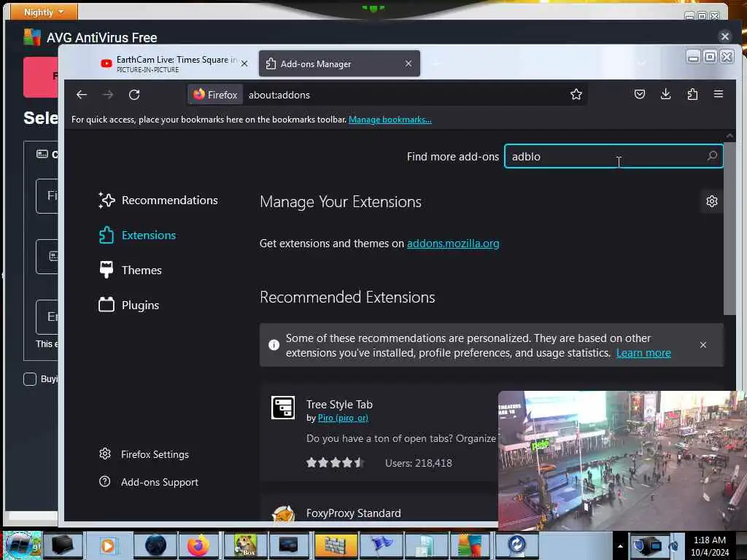Click the Tree Style Tab star rating
The image size is (747, 560).
pos(336,462)
